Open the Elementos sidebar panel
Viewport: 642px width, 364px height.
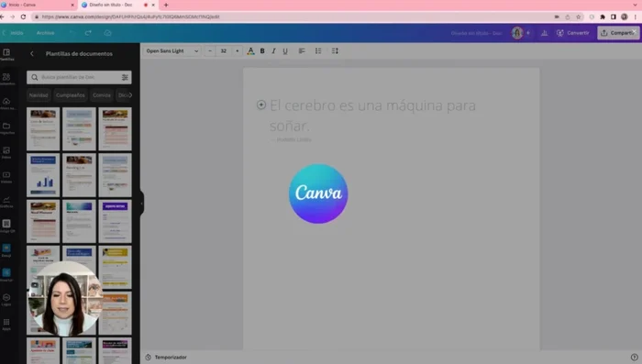[6, 79]
